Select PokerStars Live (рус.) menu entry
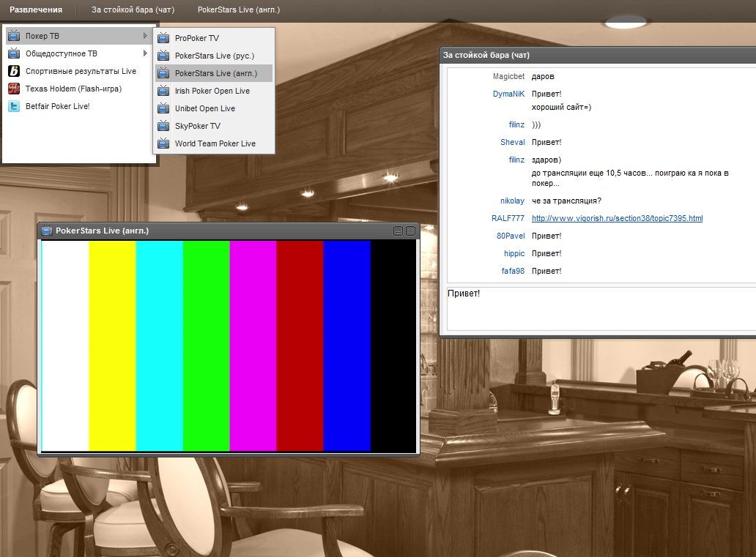This screenshot has width=756, height=557. (214, 56)
